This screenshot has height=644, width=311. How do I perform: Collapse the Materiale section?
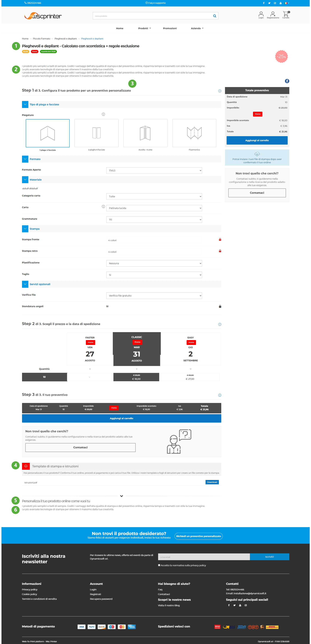point(25,179)
